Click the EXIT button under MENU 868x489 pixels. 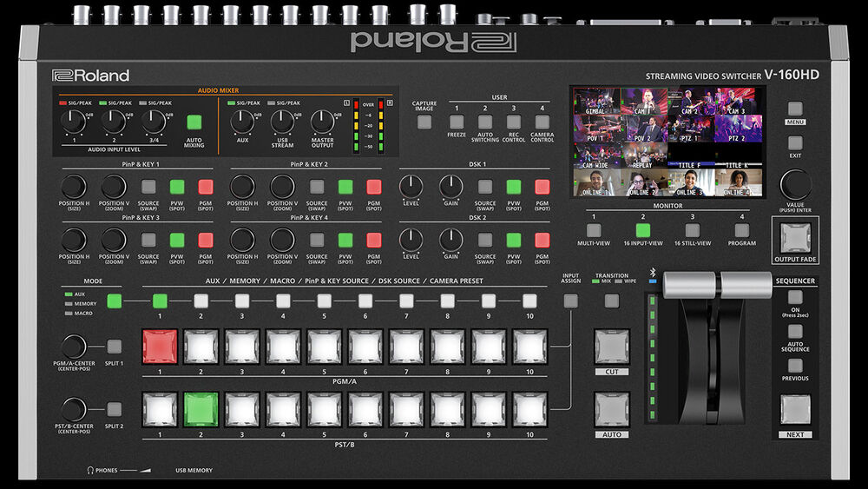[795, 143]
